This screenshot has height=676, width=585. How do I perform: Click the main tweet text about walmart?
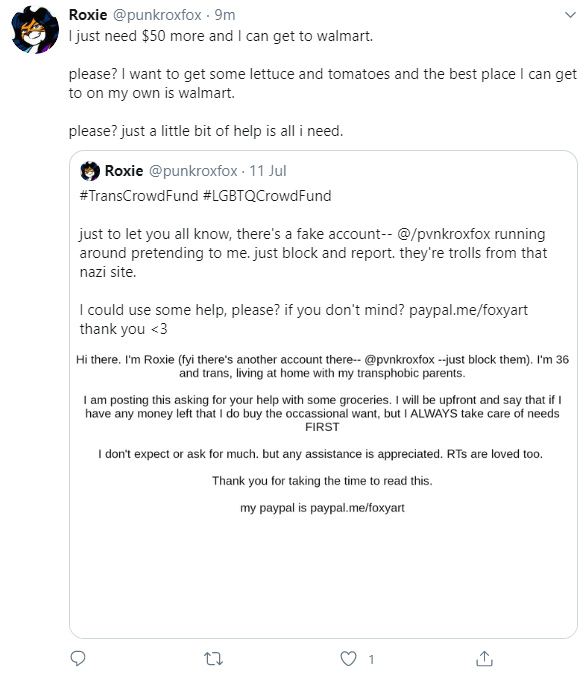click(322, 83)
